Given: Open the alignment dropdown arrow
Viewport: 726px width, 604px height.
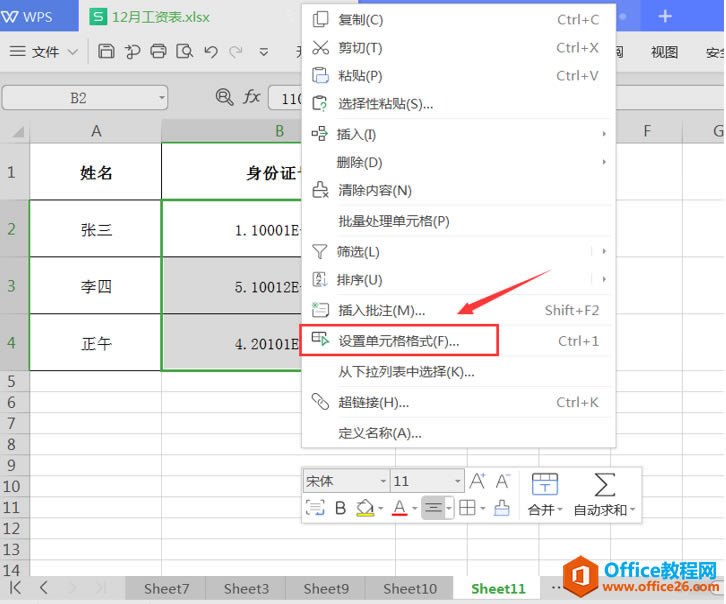Looking at the screenshot, I should (449, 509).
